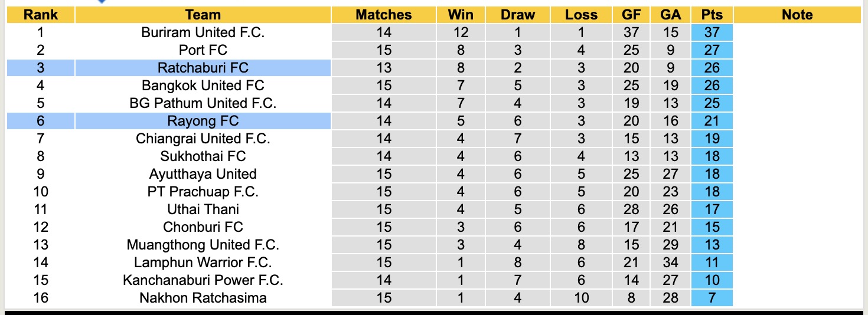This screenshot has height=315, width=868.
Task: Click the Team column header
Action: pos(203,15)
